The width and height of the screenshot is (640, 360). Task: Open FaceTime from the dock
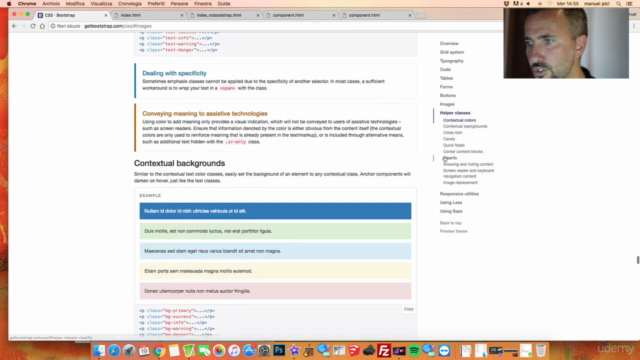click(x=204, y=351)
